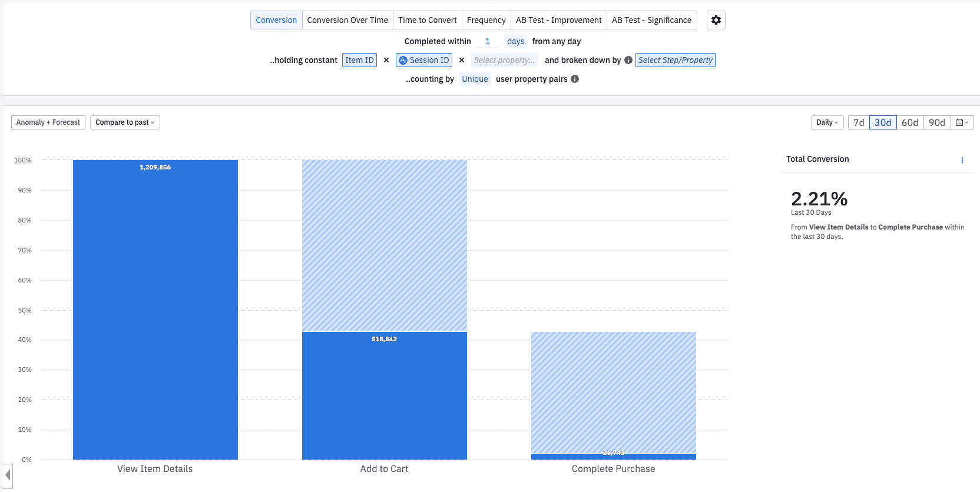Click the left collapse arrow at bottom
Screen dimensions: 980x492
point(8,474)
